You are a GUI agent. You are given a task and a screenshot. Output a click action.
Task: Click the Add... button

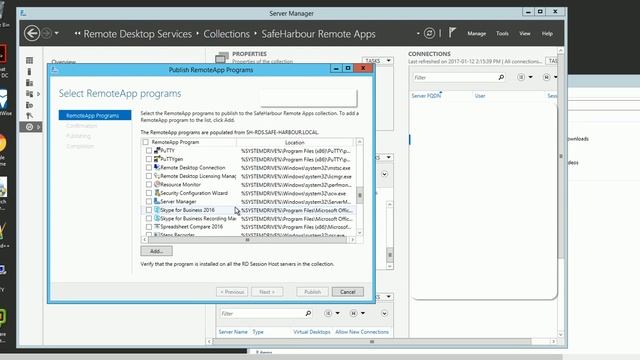[156, 251]
